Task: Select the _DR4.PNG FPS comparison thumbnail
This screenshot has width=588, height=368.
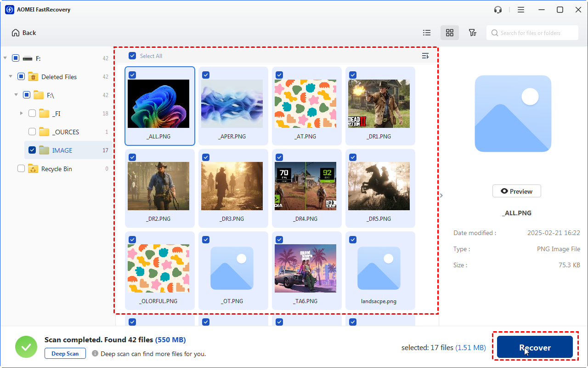Action: coord(305,186)
